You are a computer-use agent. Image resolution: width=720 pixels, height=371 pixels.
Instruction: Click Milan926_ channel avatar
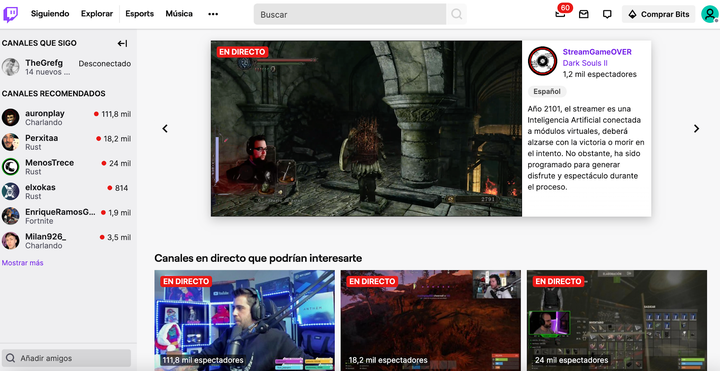(x=11, y=241)
